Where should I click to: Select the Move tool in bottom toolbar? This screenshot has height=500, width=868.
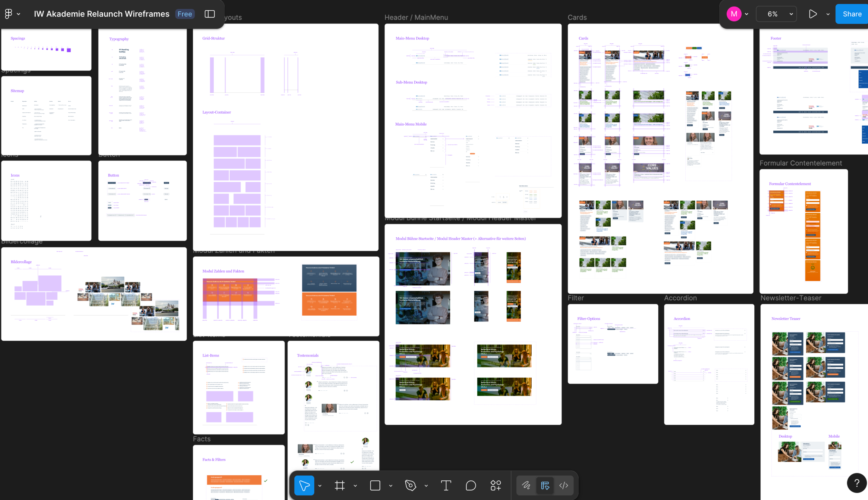pos(304,485)
